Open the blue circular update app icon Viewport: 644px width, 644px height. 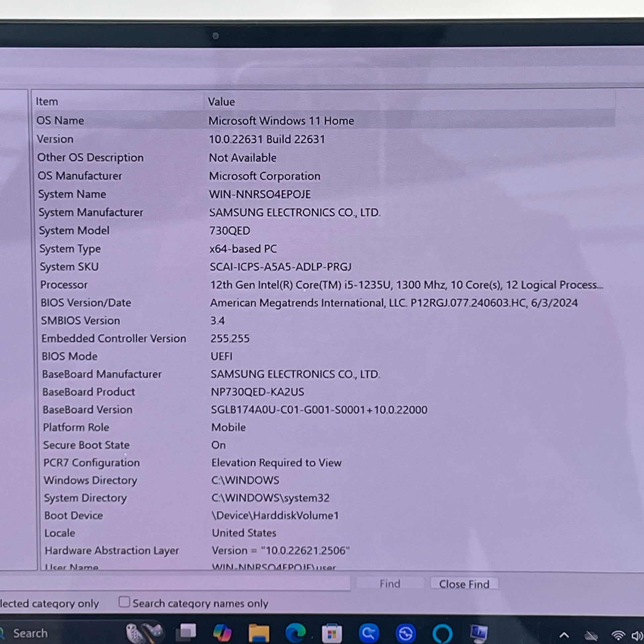405,633
